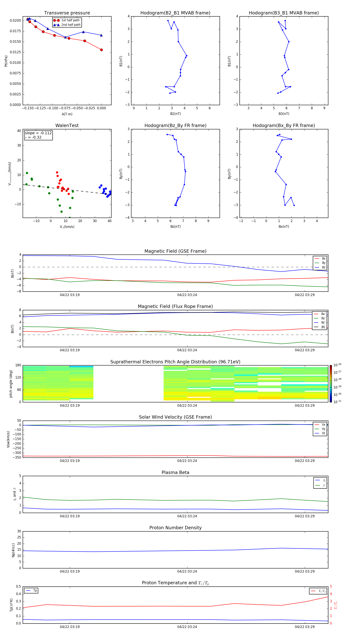
Task: Click the last red point on Transverse pressure curve
Action: click(101, 50)
